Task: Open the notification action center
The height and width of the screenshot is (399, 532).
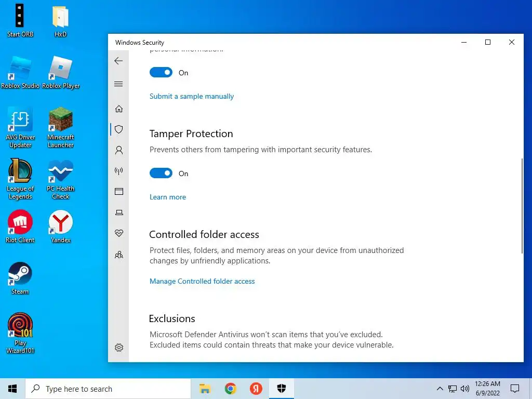Action: (x=515, y=389)
